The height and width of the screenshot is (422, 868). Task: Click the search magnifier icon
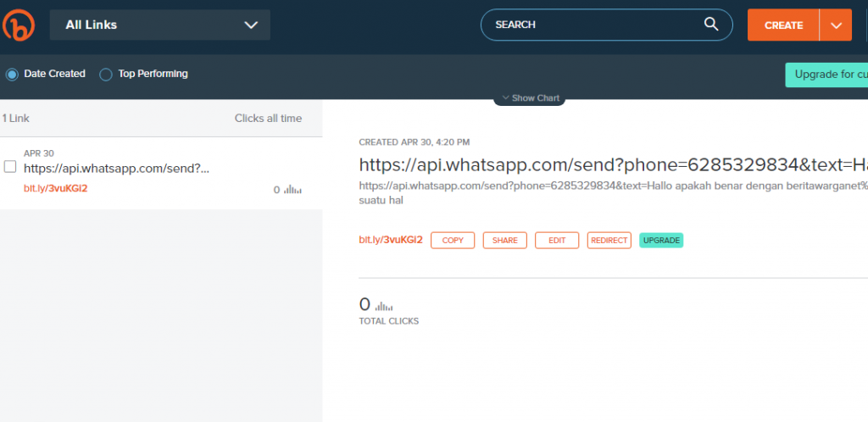pyautogui.click(x=711, y=25)
